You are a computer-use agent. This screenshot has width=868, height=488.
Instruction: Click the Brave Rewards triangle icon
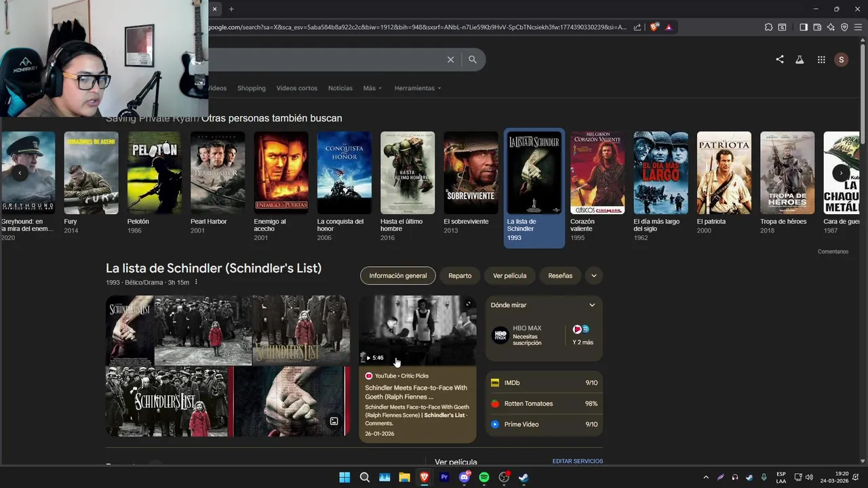click(x=669, y=27)
